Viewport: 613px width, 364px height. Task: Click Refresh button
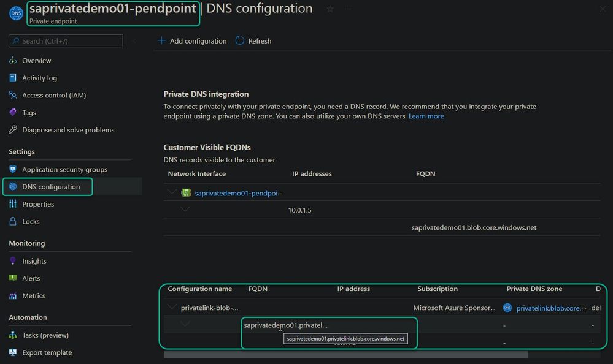pos(253,40)
